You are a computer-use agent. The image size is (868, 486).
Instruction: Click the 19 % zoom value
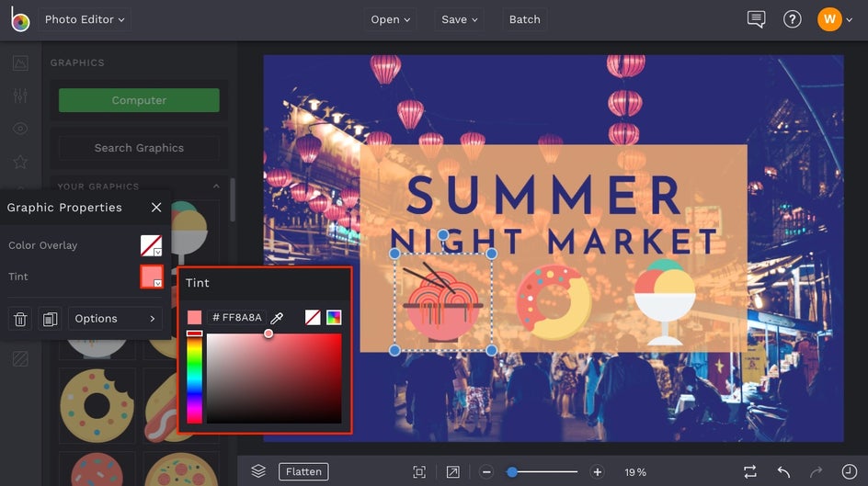pyautogui.click(x=635, y=472)
